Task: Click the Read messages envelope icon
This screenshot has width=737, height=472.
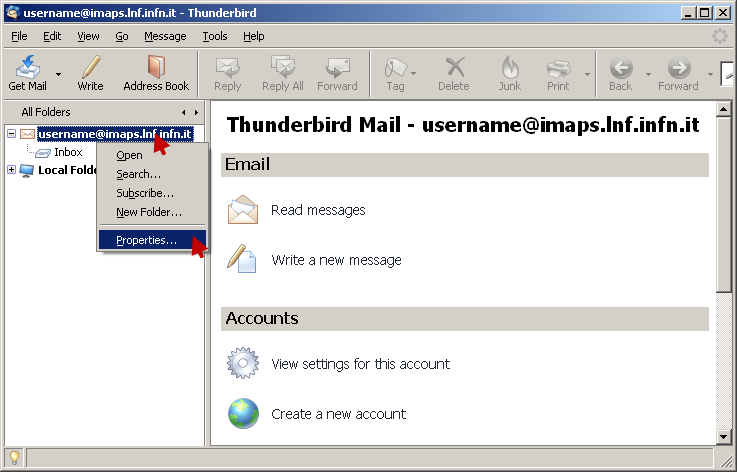Action: [x=243, y=210]
